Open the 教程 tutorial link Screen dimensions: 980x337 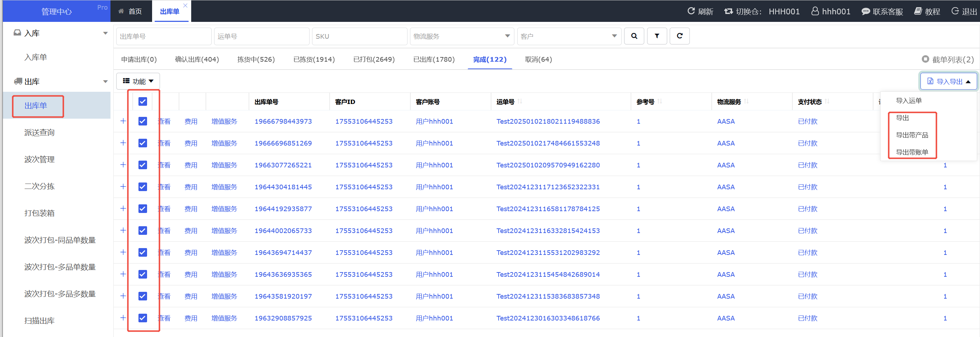click(927, 11)
